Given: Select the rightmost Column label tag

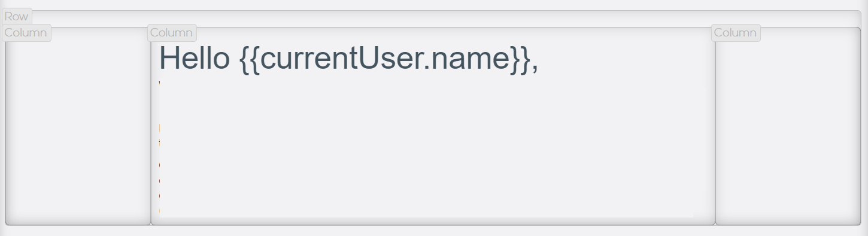Looking at the screenshot, I should click(736, 32).
